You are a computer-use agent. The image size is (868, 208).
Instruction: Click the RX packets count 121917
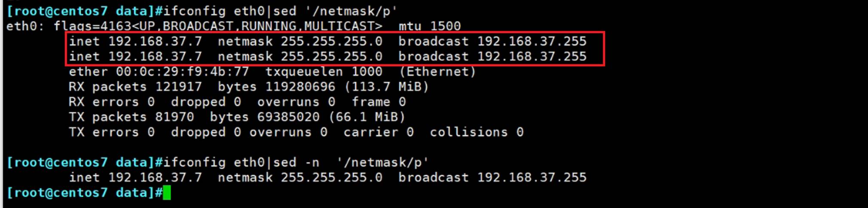(178, 87)
